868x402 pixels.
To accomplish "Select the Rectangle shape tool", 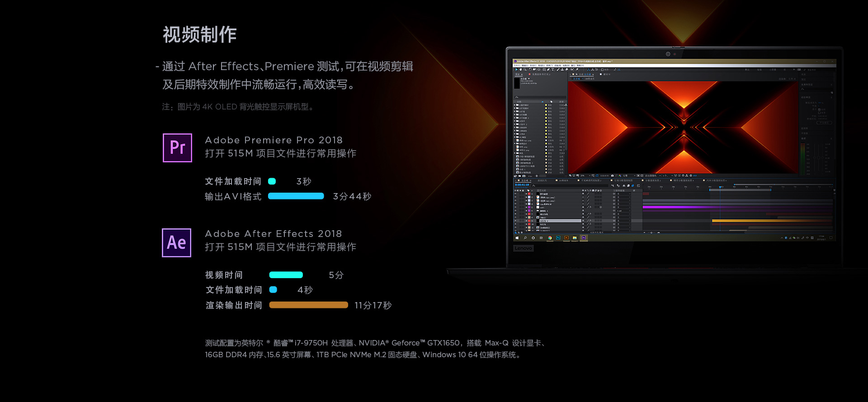I will [544, 70].
